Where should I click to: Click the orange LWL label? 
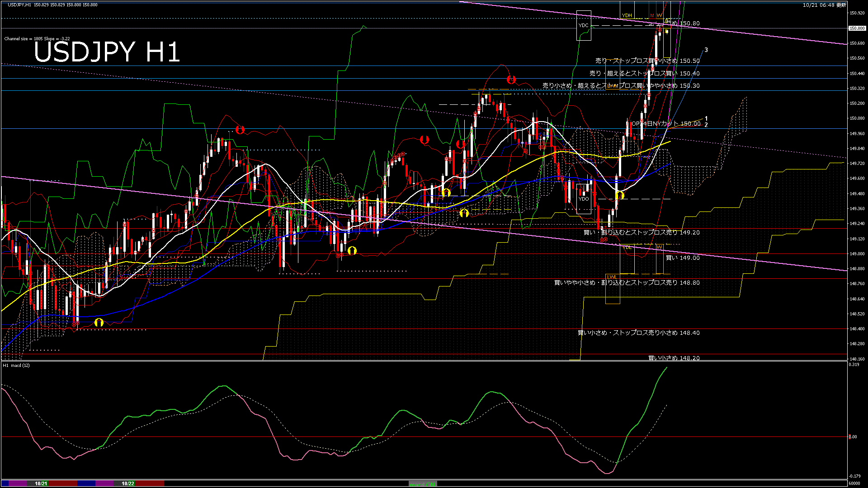coord(612,277)
